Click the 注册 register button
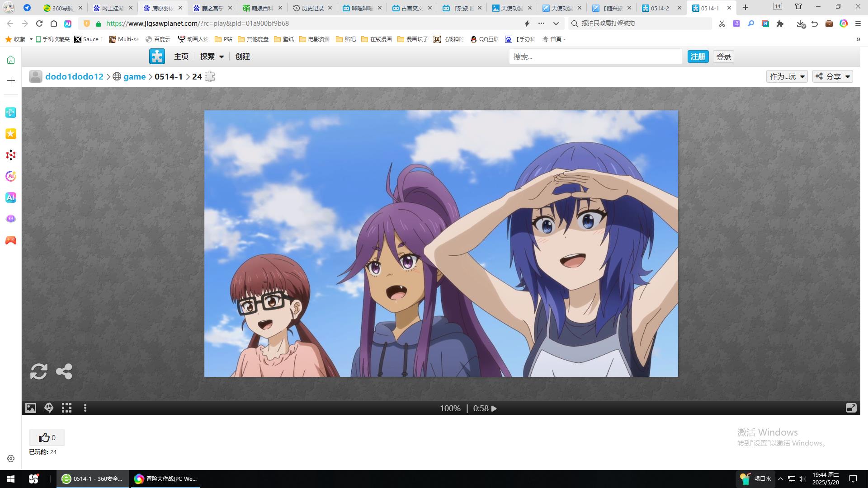 coord(698,56)
